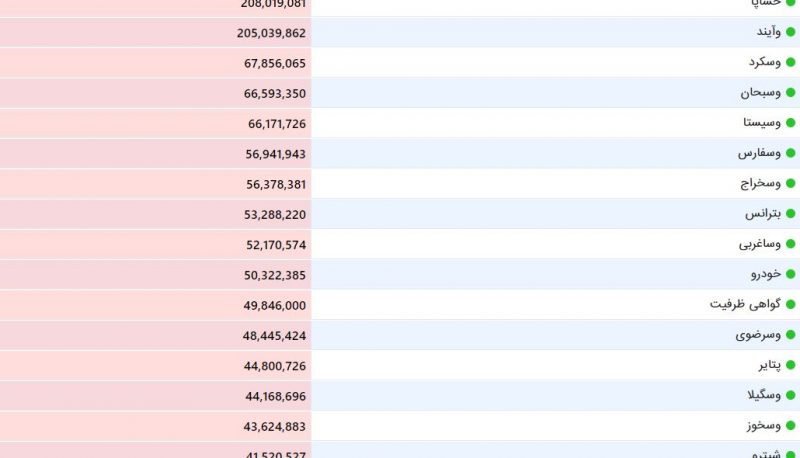Screen dimensions: 800x458
Task: Select the وسخوز stock name
Action: tap(764, 426)
